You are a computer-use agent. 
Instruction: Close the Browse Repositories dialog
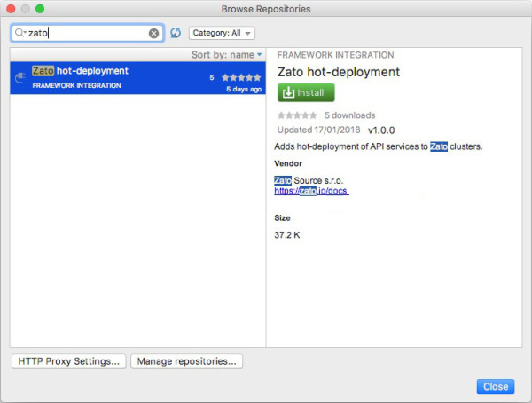(496, 387)
